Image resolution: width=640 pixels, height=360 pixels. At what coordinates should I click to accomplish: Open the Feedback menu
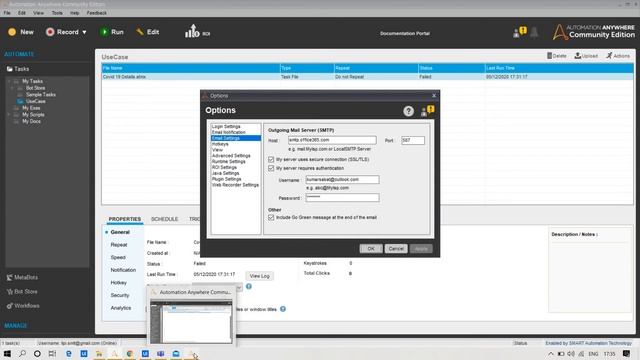(96, 13)
